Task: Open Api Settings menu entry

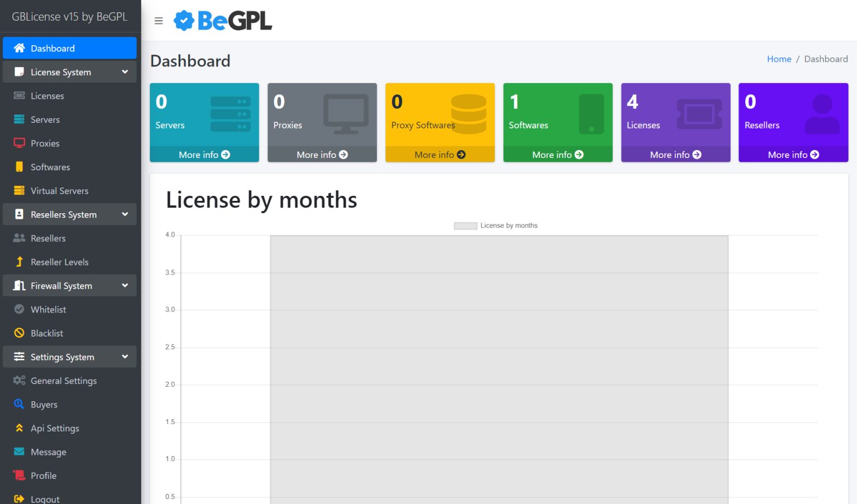Action: pyautogui.click(x=54, y=428)
